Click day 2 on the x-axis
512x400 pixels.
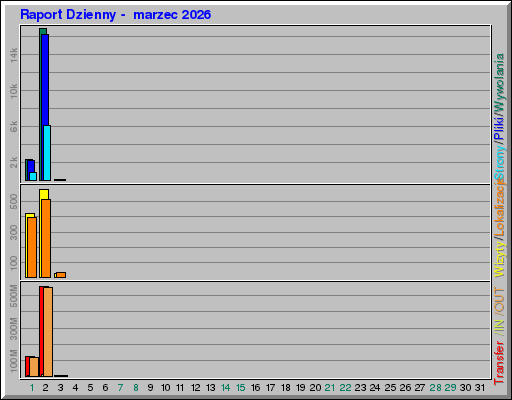46,388
